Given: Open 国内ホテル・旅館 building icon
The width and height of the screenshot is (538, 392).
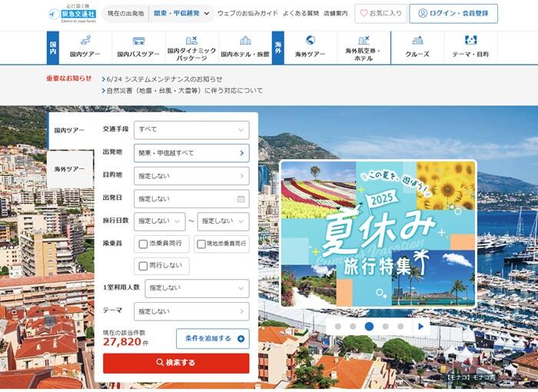Looking at the screenshot, I should click(x=245, y=41).
